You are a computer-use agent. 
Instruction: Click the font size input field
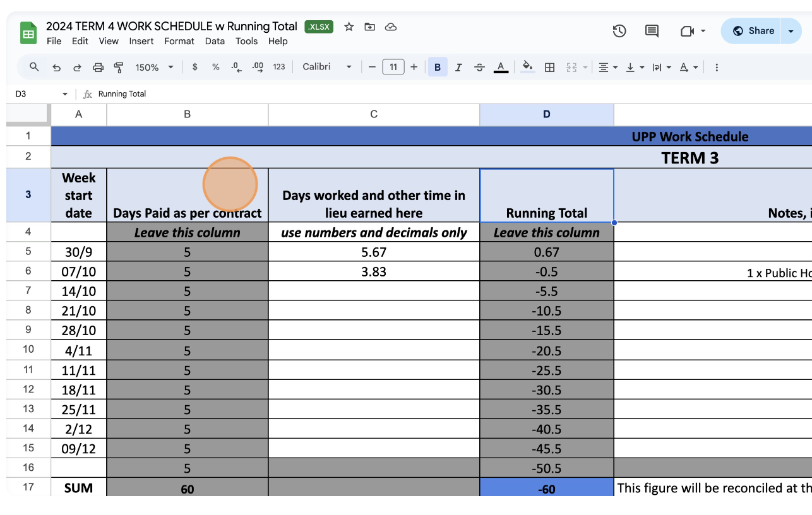click(393, 67)
